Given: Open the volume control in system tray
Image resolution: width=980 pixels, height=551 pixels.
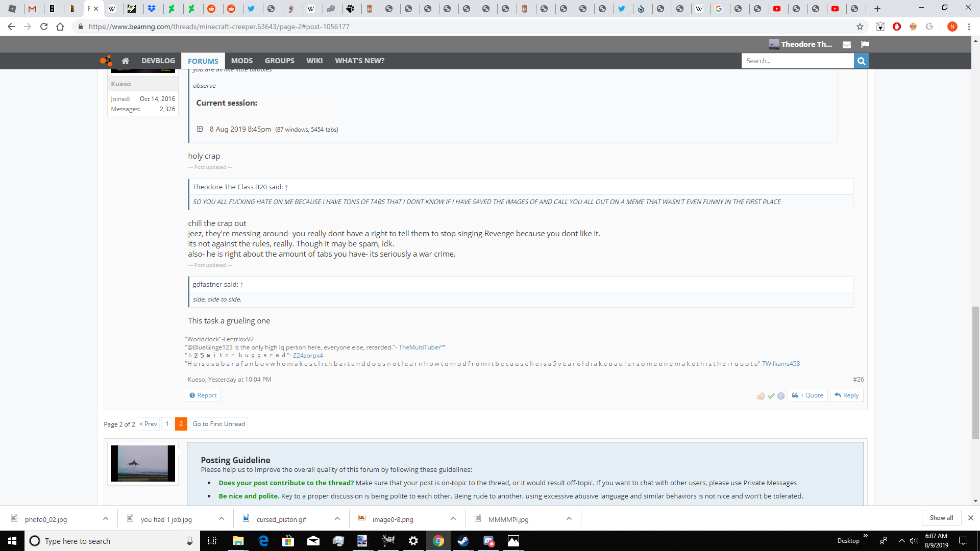Looking at the screenshot, I should pos(914,541).
